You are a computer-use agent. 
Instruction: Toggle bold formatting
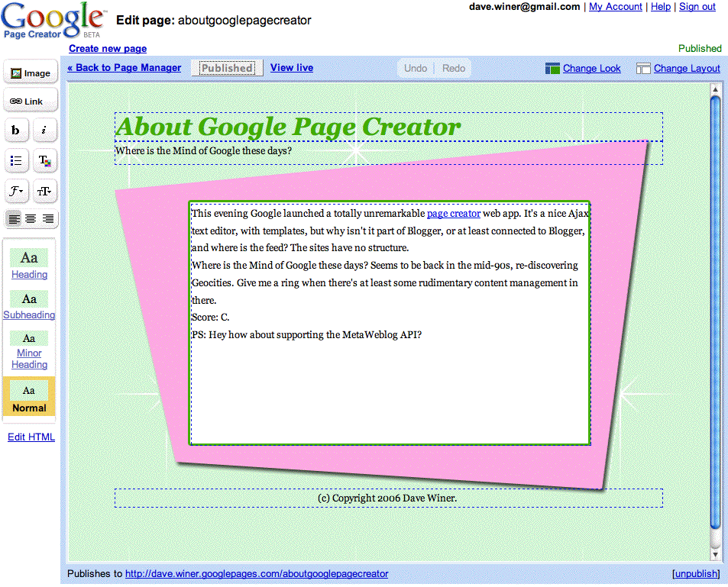16,130
